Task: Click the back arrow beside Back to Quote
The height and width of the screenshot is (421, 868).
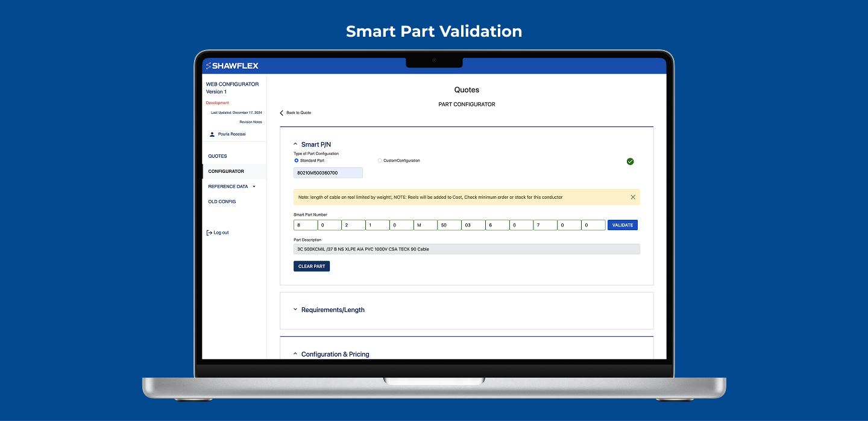Action: tap(281, 113)
